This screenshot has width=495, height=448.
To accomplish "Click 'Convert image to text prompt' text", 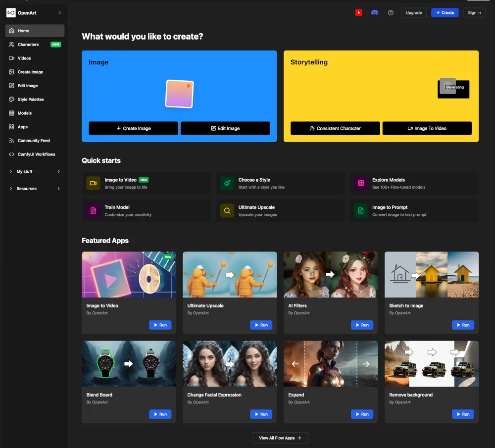I will click(399, 215).
